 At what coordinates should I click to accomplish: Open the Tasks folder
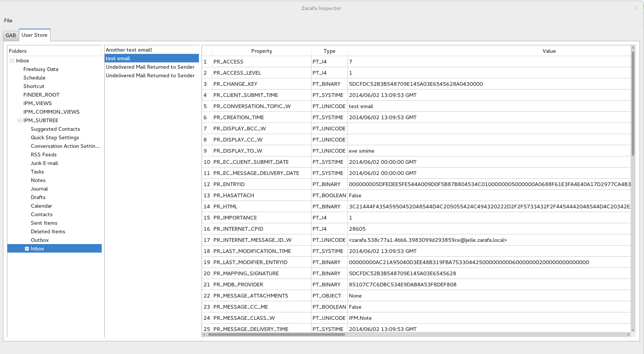[x=37, y=172]
